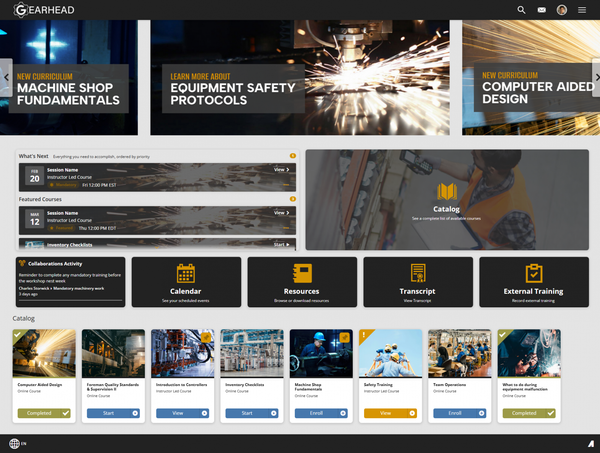
Task: Open the messages envelope icon
Action: [x=541, y=10]
